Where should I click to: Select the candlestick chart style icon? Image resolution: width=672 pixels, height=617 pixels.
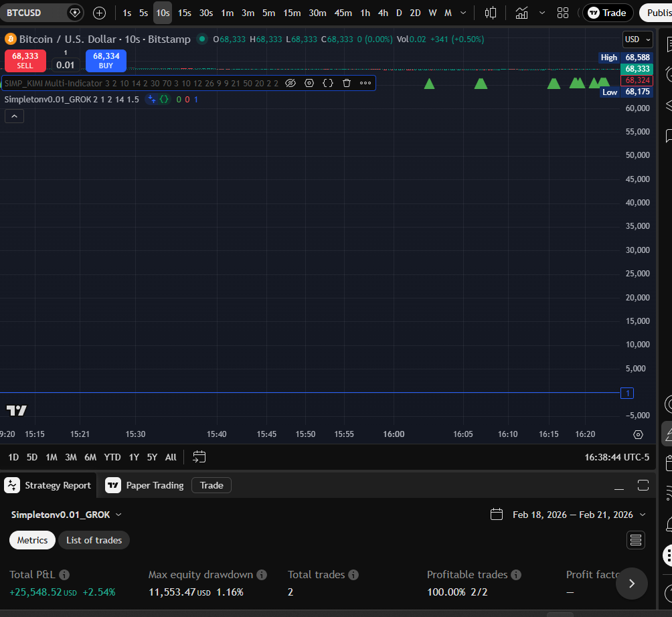pyautogui.click(x=491, y=13)
